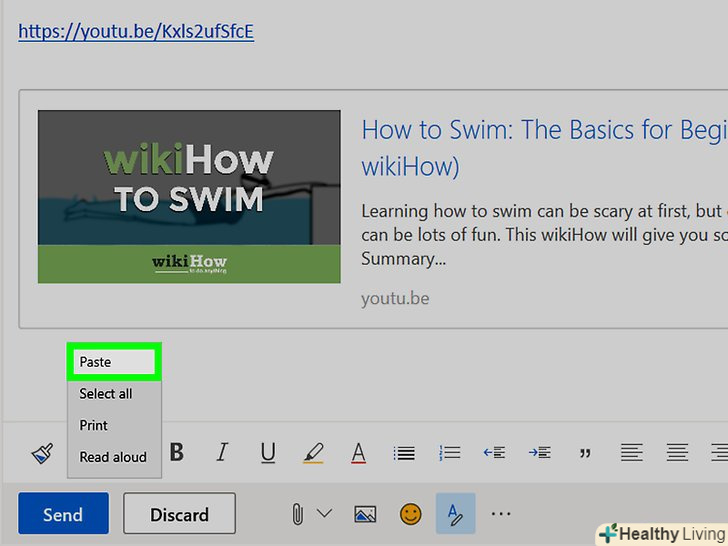The width and height of the screenshot is (728, 546).
Task: Toggle italic formatting
Action: [222, 452]
